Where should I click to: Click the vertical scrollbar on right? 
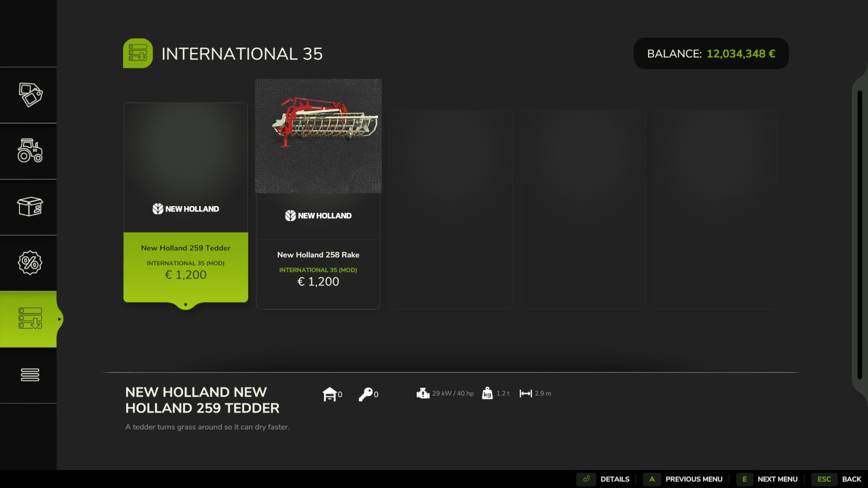click(x=859, y=235)
